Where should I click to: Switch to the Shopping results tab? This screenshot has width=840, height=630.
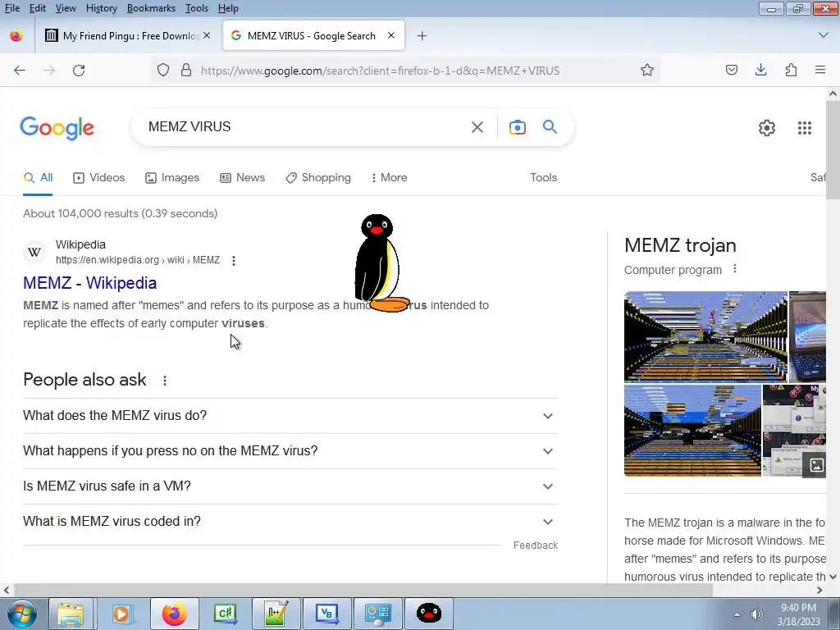tap(318, 177)
